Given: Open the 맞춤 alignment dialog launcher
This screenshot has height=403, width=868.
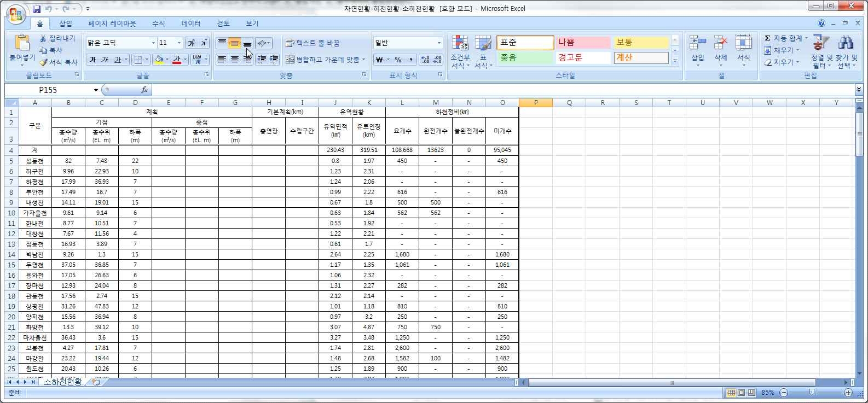Looking at the screenshot, I should pos(364,74).
